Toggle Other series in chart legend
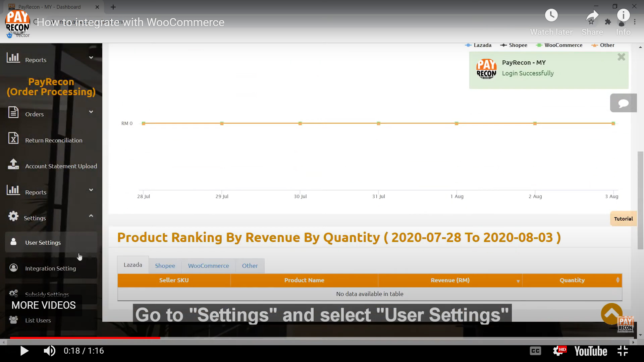 tap(603, 45)
